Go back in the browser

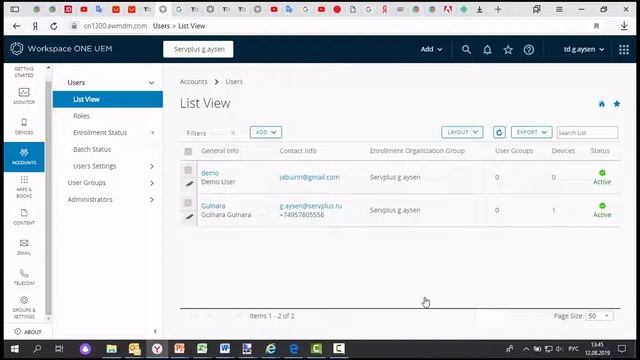(x=17, y=26)
